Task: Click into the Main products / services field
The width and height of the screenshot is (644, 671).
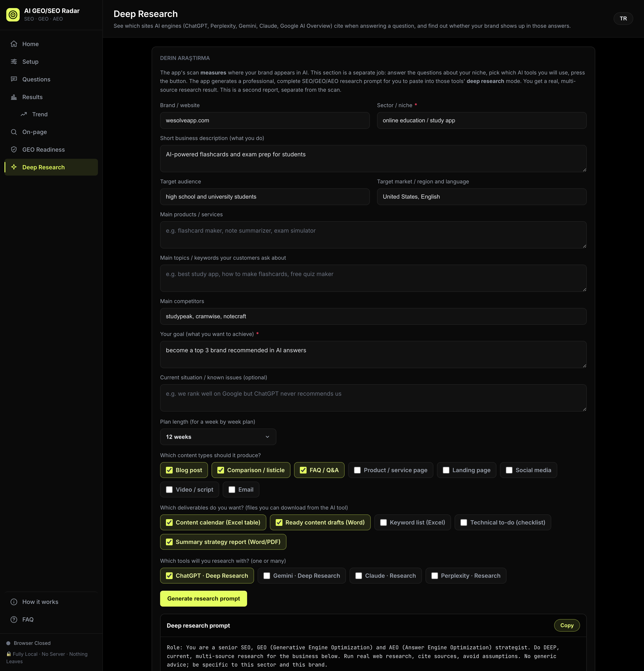Action: click(373, 235)
